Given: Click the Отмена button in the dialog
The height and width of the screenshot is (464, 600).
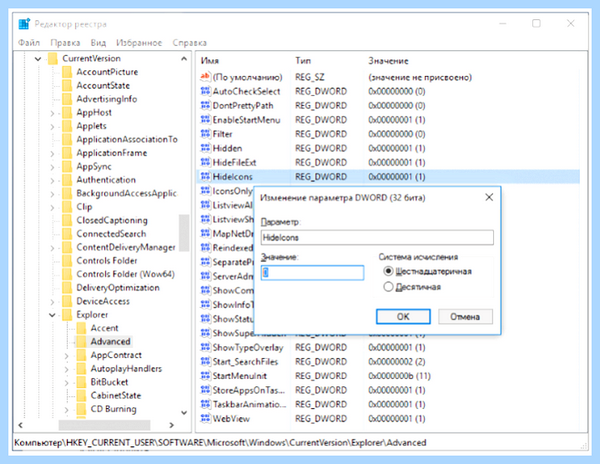Looking at the screenshot, I should click(465, 316).
